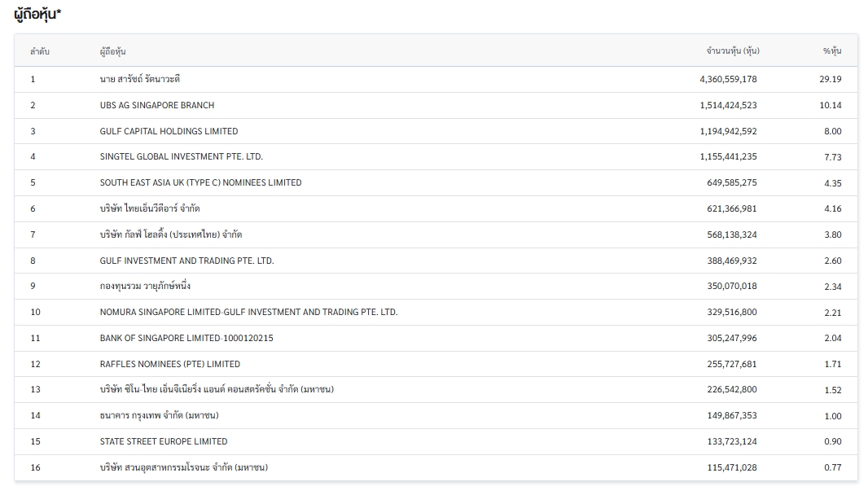Click share count 1,514,424,523
868x495 pixels.
729,105
